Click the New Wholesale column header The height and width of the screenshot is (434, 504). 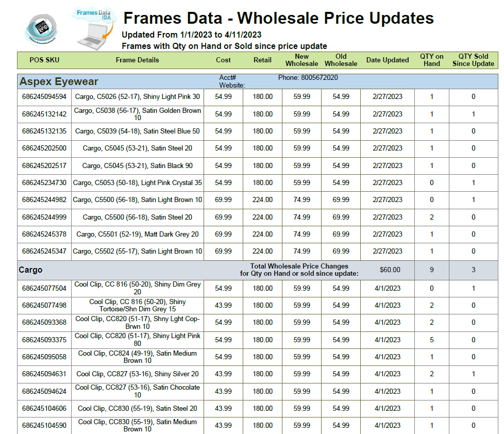[x=301, y=60]
